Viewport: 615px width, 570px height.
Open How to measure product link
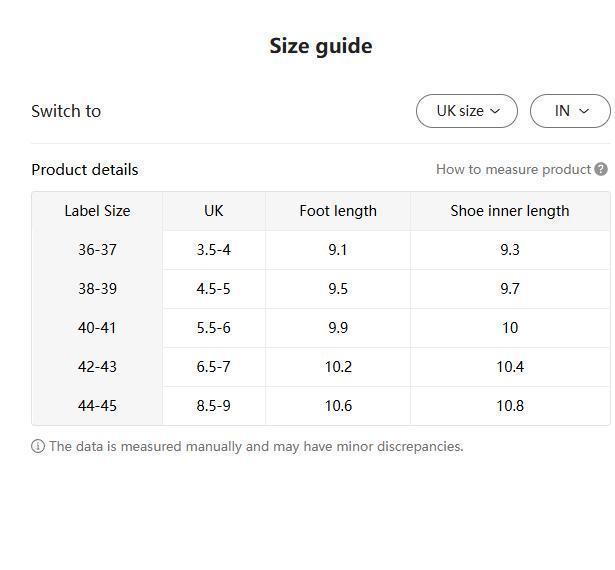[x=513, y=169]
